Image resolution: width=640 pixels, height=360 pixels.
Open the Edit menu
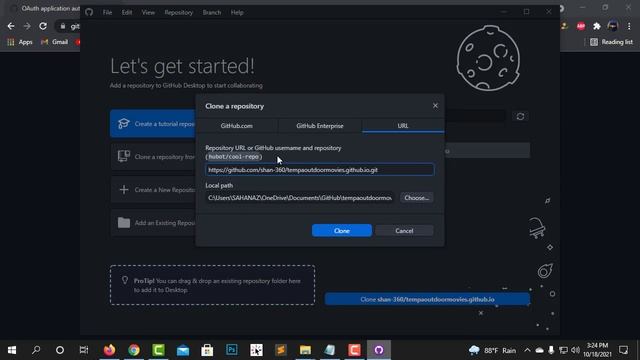(127, 13)
